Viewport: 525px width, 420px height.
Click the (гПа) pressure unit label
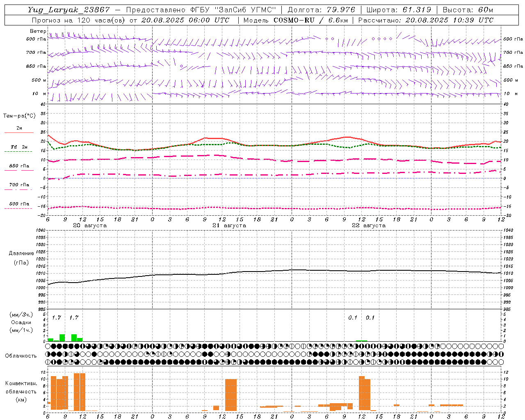[x=21, y=263]
